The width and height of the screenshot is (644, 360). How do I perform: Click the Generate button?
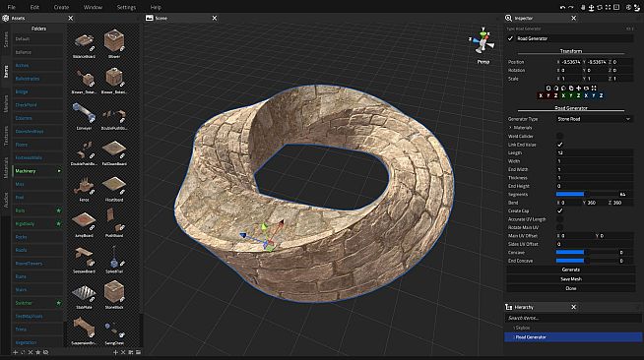(571, 270)
